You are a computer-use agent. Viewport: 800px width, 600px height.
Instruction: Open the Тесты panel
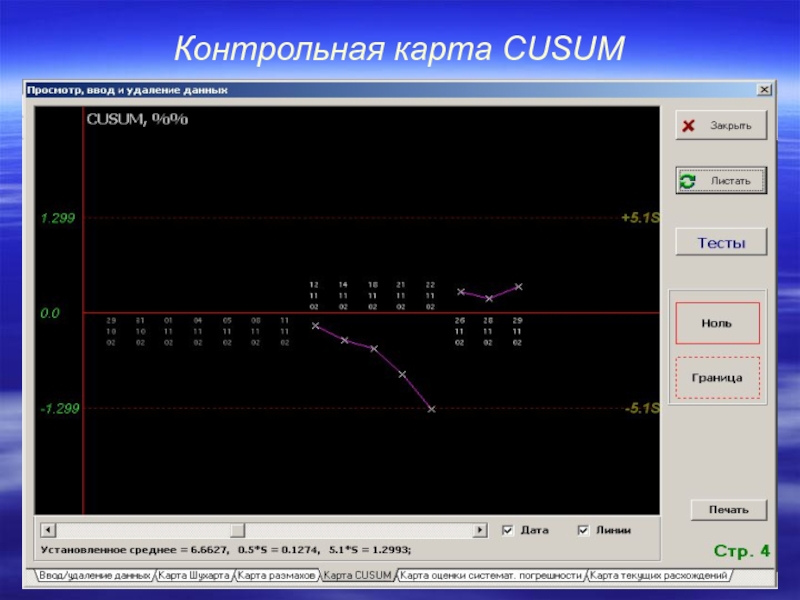pyautogui.click(x=720, y=242)
